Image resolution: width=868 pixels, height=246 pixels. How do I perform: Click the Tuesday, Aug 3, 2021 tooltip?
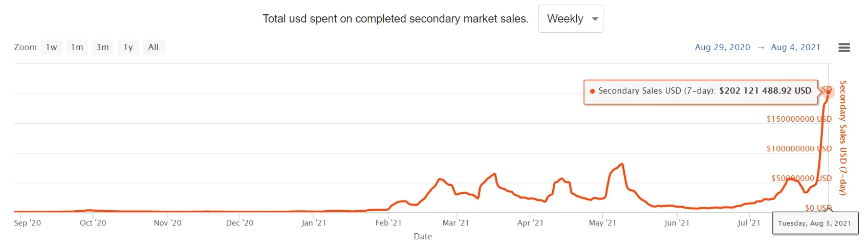(814, 223)
